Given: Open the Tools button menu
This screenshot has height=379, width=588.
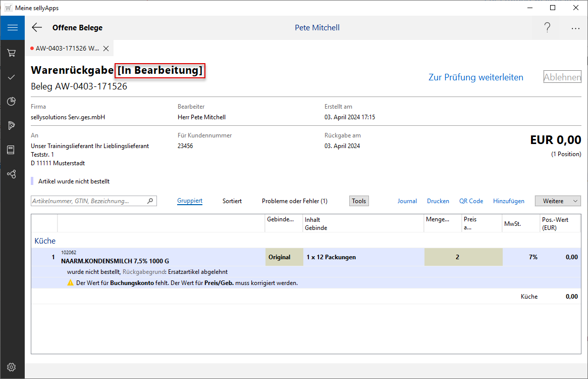Looking at the screenshot, I should (x=359, y=201).
